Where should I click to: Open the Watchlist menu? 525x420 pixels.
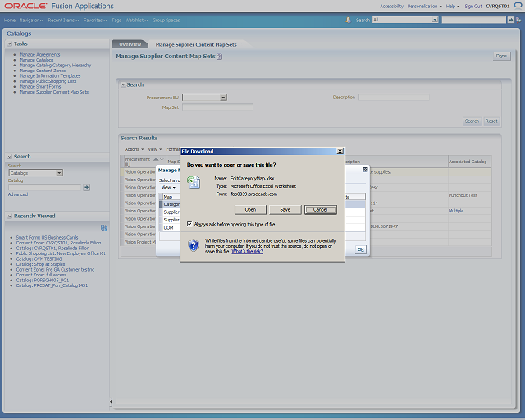136,20
